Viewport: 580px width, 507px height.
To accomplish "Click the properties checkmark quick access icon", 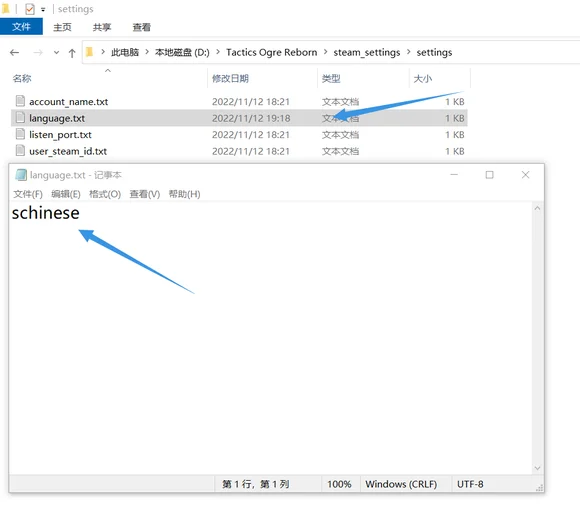I will pyautogui.click(x=30, y=9).
